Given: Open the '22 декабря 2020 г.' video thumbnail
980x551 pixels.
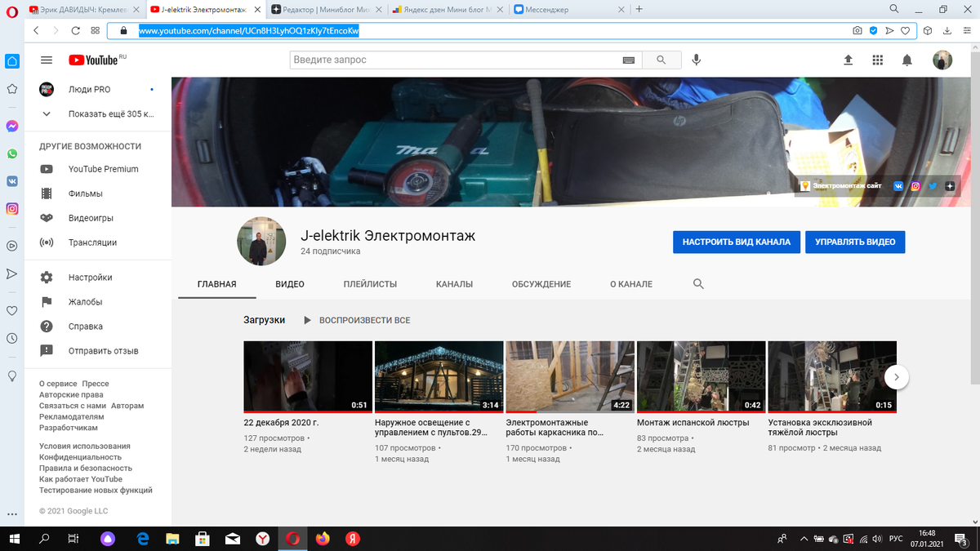Looking at the screenshot, I should point(308,376).
